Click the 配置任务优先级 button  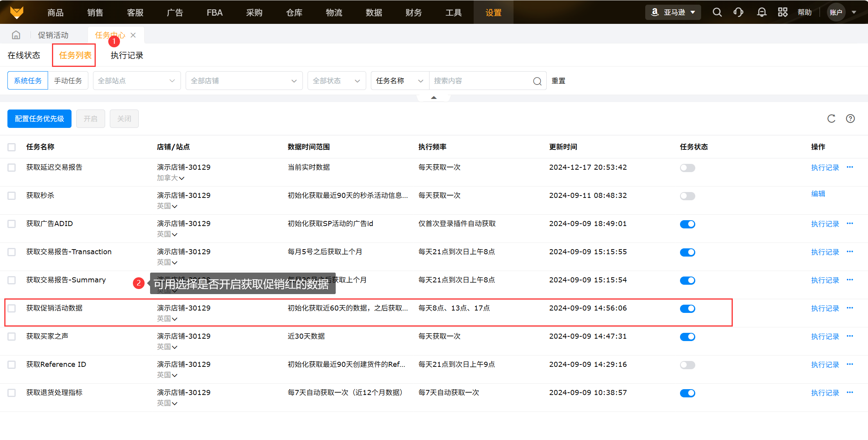click(39, 119)
